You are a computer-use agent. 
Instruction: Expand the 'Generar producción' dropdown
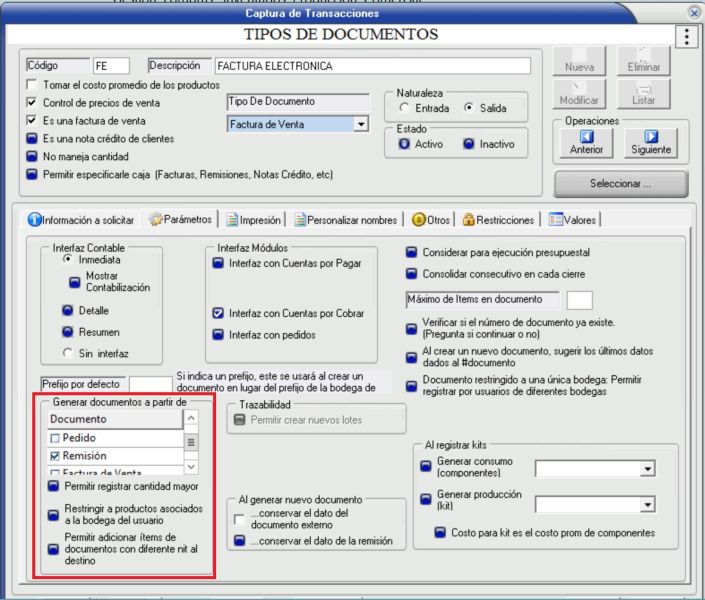tap(647, 504)
